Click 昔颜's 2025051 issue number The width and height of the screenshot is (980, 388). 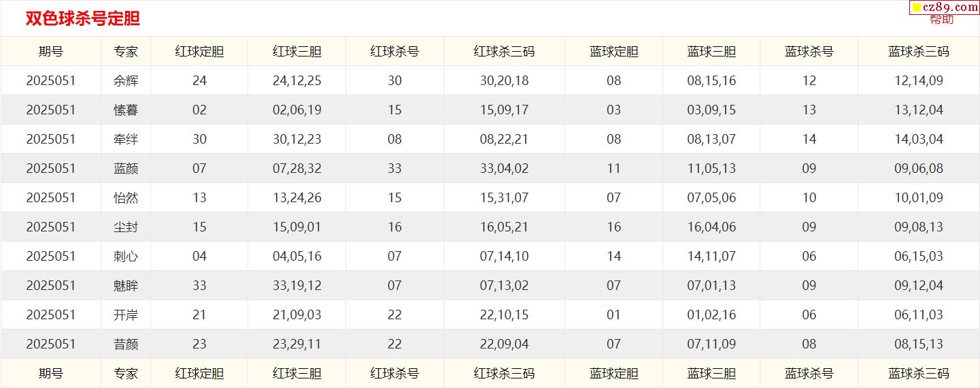click(x=51, y=344)
